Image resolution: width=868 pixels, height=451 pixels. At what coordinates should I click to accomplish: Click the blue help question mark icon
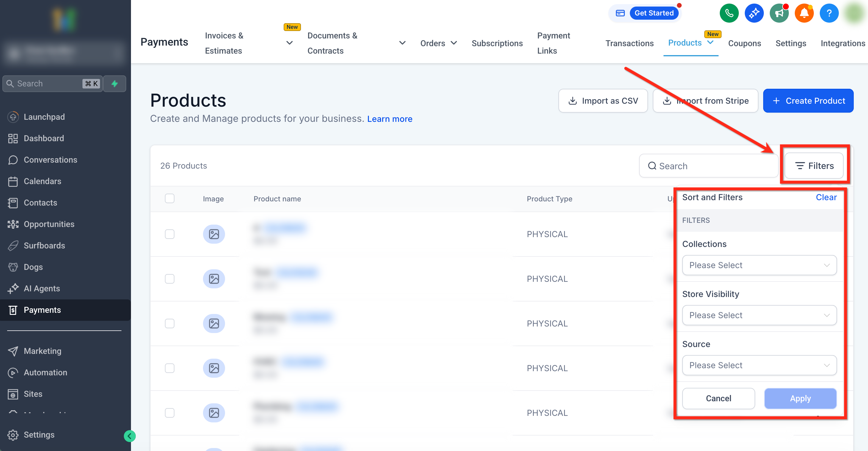pos(829,13)
